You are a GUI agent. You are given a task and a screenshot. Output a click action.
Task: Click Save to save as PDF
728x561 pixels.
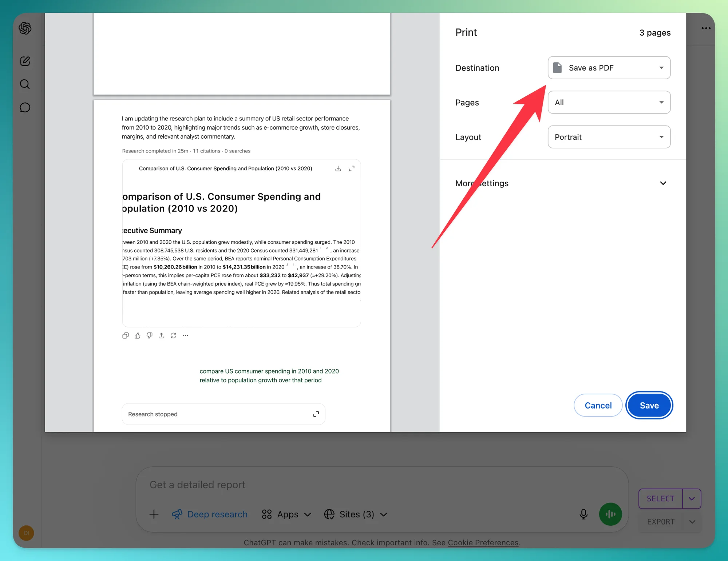tap(649, 405)
